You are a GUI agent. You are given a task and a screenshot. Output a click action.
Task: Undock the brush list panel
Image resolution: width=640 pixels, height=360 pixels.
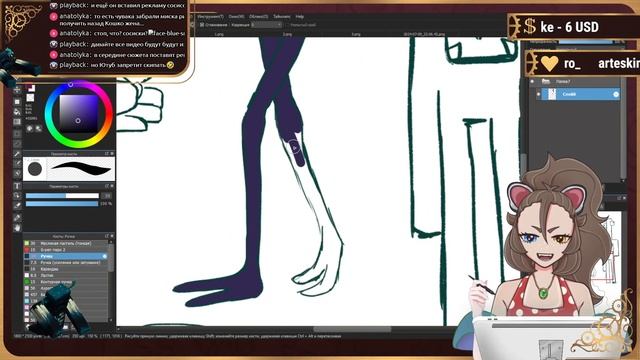107,236
